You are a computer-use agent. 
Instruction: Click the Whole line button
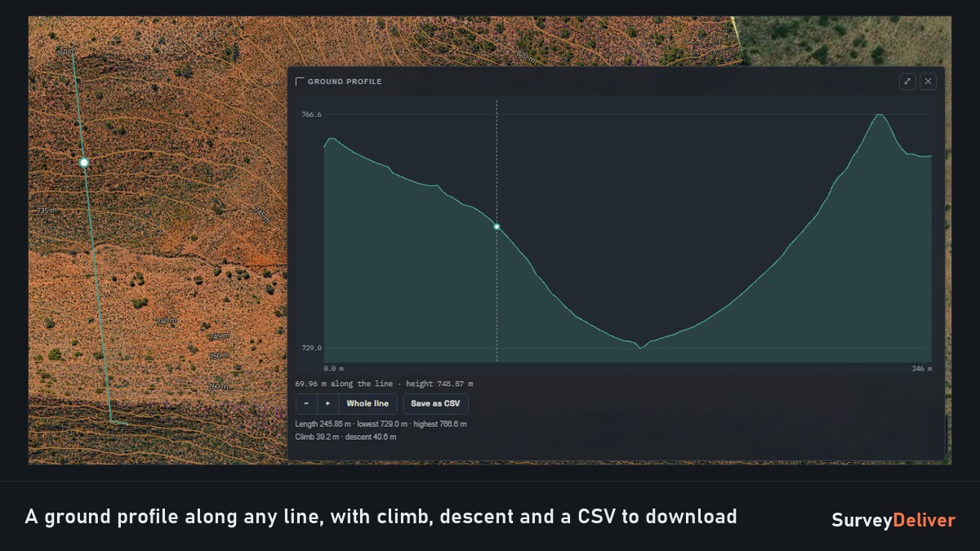click(367, 403)
